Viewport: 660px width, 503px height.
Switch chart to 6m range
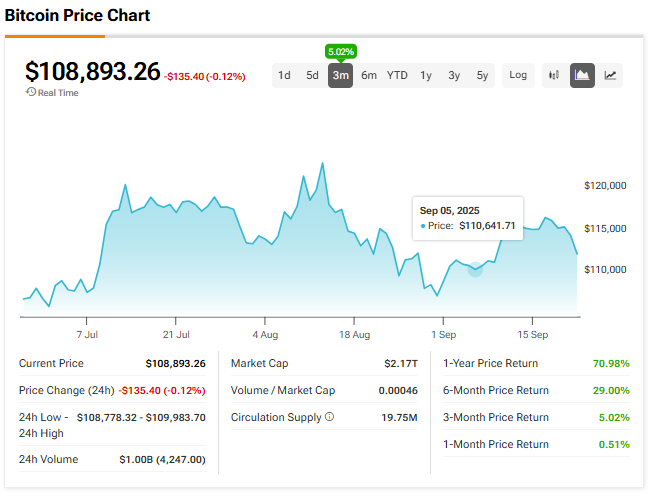click(x=369, y=75)
